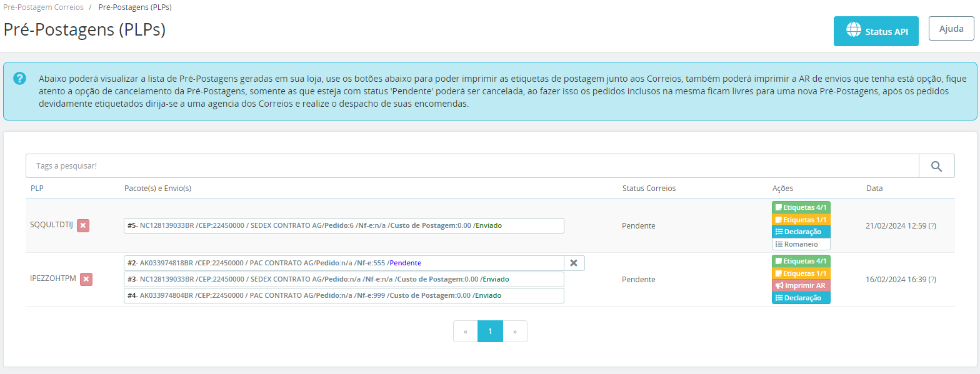This screenshot has width=980, height=374.
Task: Click Pendente status in IPEZZOHTPM row
Action: point(638,279)
